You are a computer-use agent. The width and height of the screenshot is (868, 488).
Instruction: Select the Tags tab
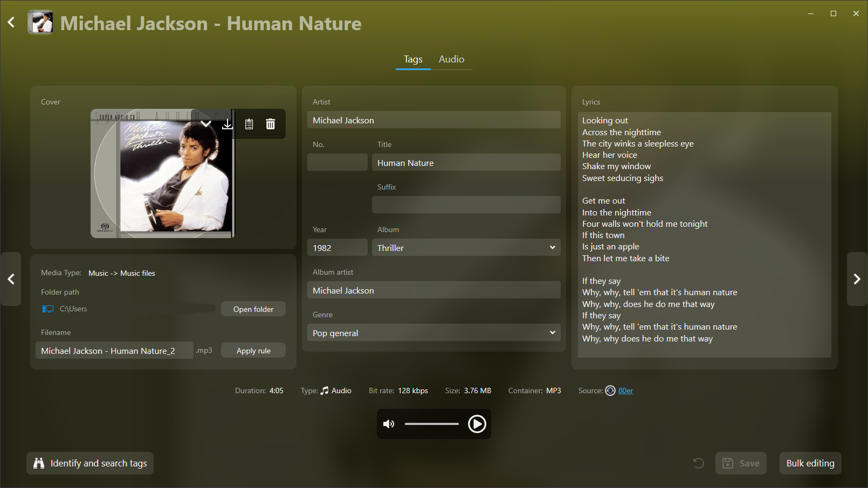click(413, 59)
